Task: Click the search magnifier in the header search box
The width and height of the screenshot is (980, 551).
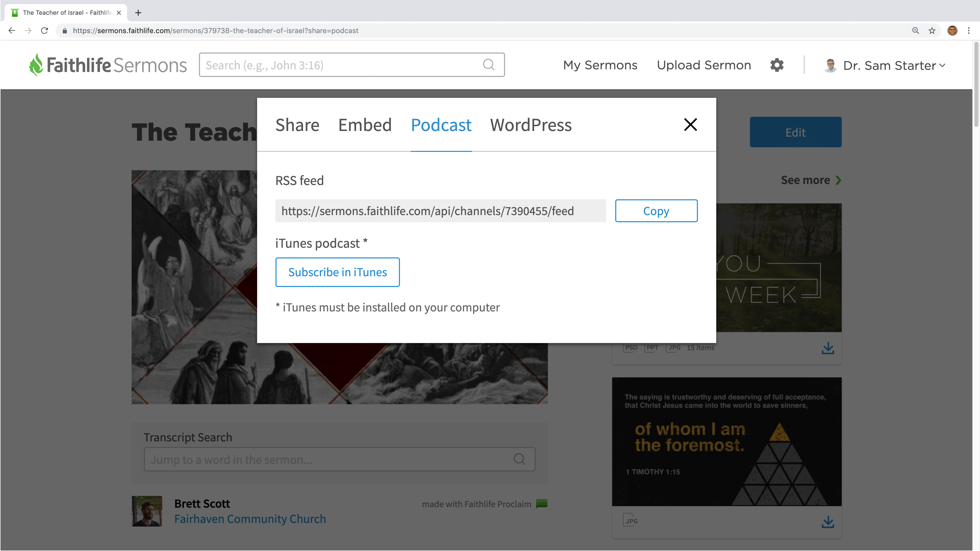Action: [489, 65]
